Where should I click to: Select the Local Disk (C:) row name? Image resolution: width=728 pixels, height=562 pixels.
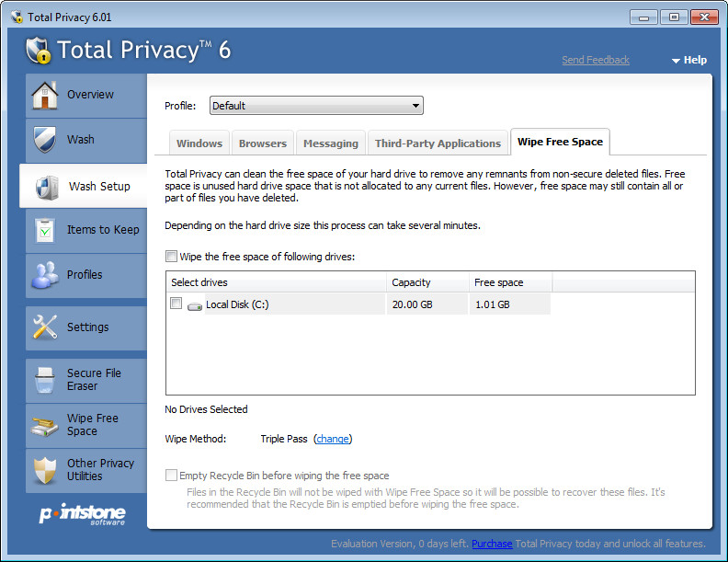(x=237, y=304)
